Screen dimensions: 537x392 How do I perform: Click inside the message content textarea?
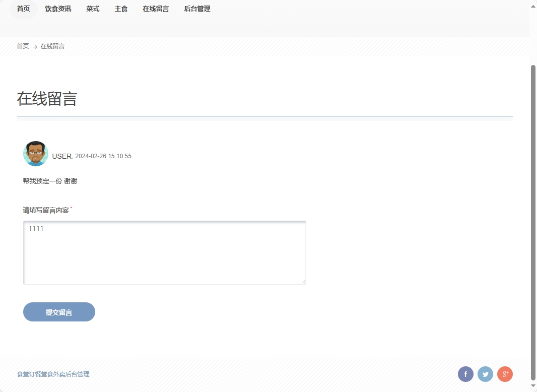(x=164, y=252)
